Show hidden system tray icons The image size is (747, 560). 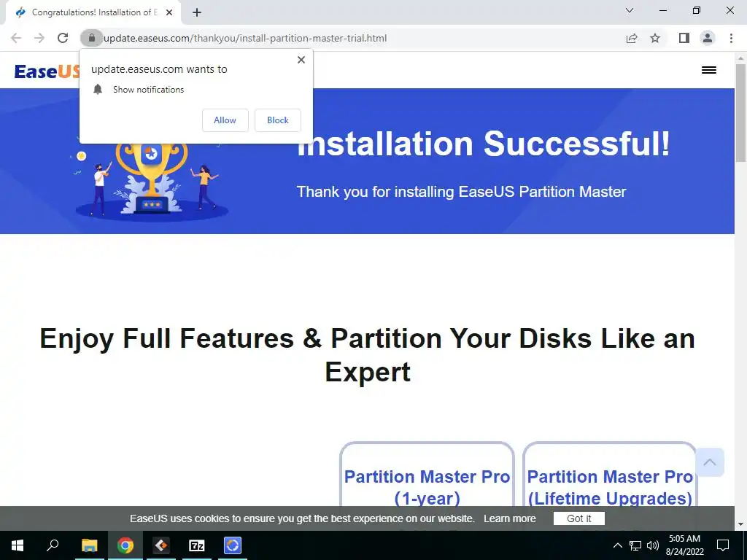(x=617, y=545)
